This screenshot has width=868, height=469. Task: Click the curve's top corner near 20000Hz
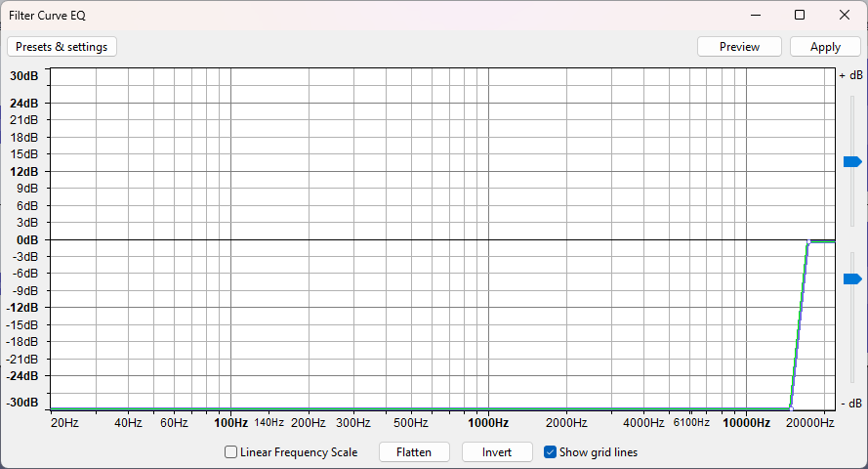pos(808,240)
